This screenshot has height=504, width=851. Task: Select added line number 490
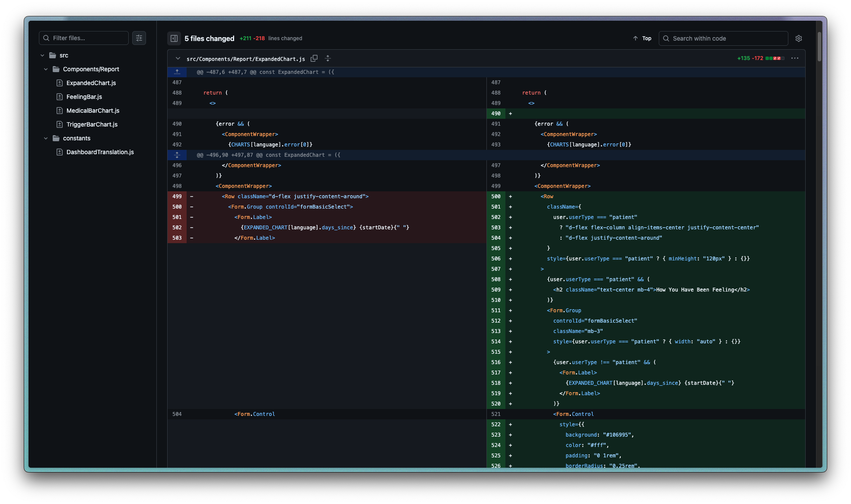[x=496, y=114]
